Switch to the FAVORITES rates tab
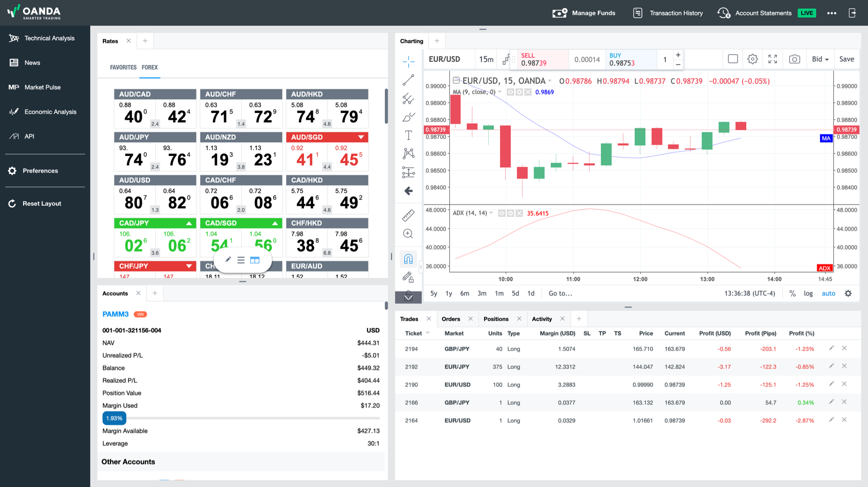 pyautogui.click(x=123, y=68)
